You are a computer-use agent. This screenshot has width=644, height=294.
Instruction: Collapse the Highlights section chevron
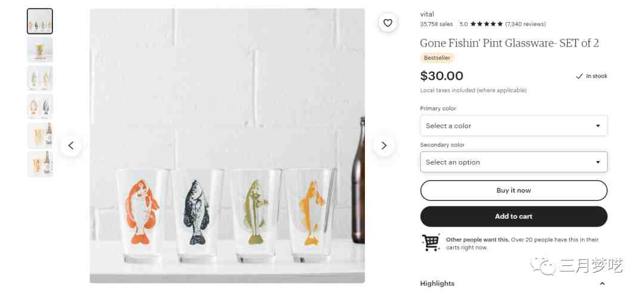(602, 283)
